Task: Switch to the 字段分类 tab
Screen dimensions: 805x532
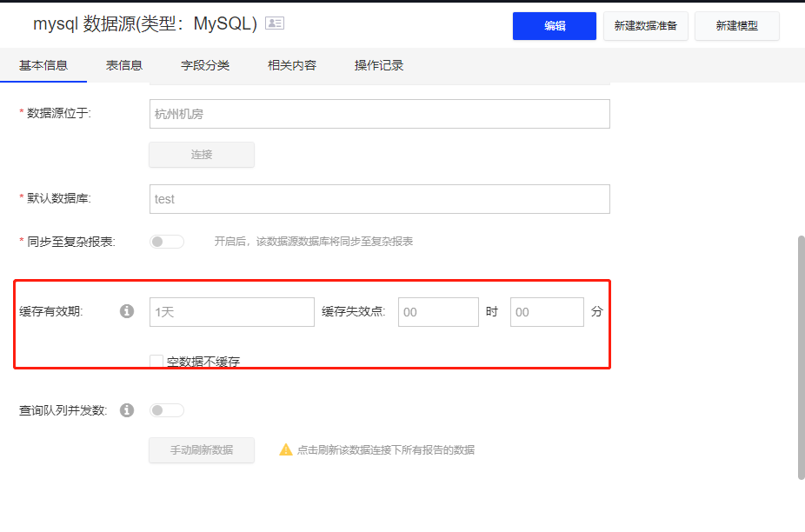Action: 205,64
